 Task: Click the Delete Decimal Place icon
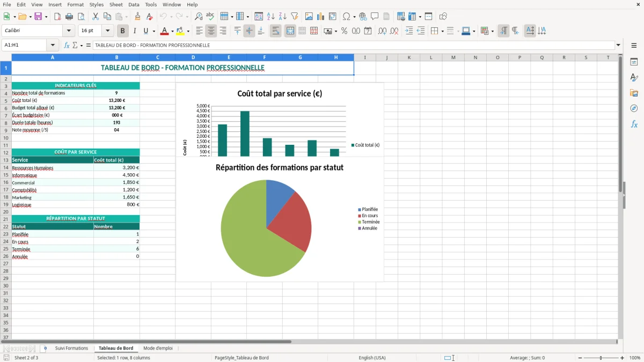394,31
